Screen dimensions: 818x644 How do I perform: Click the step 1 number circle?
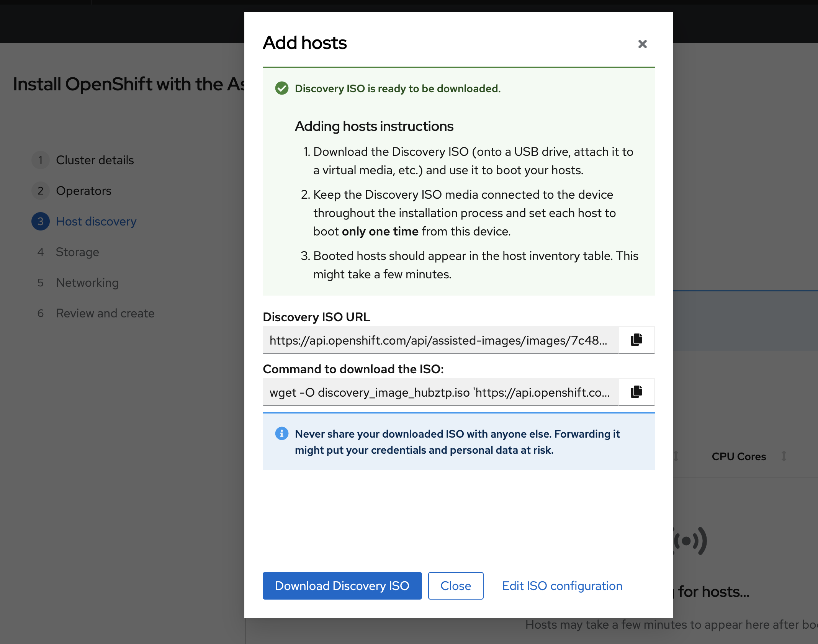click(x=41, y=160)
